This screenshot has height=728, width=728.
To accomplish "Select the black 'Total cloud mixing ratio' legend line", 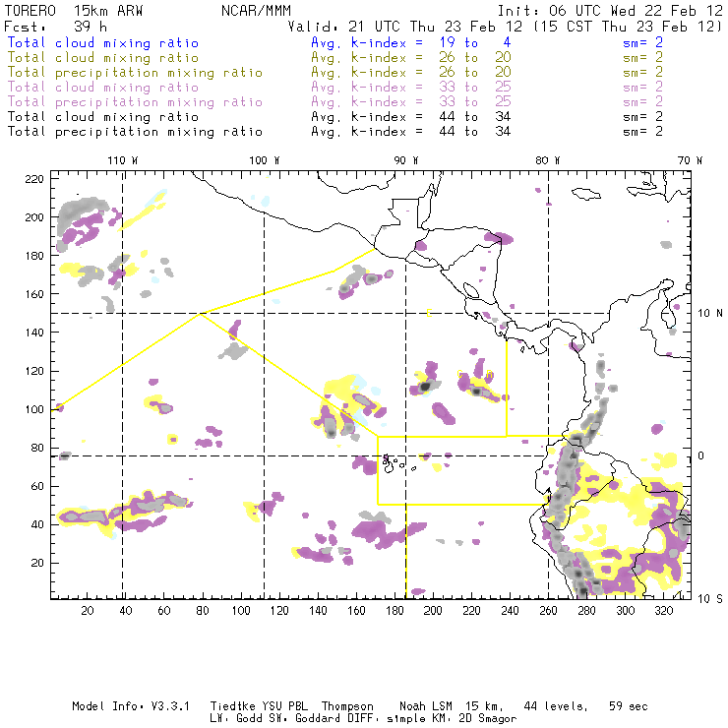I will (x=103, y=117).
